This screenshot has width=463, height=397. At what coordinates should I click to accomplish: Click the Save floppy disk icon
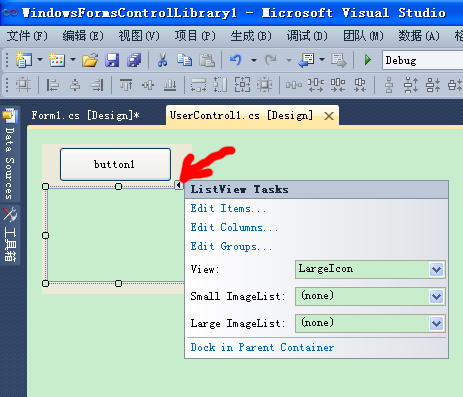[x=112, y=60]
